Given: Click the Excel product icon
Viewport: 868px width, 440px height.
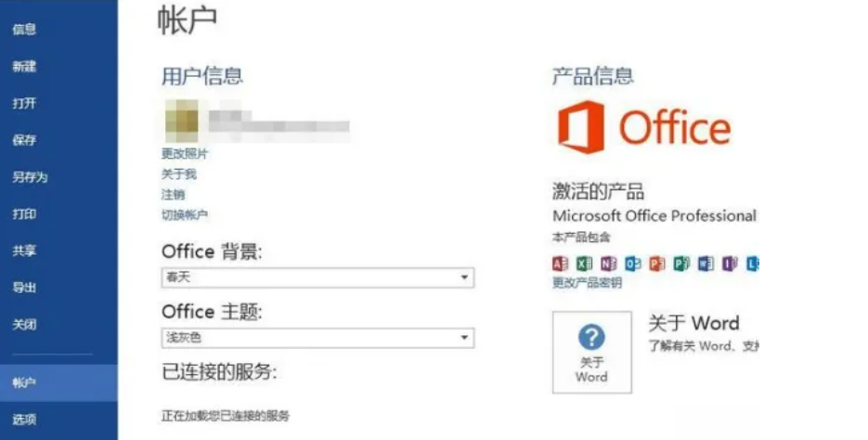Looking at the screenshot, I should [x=584, y=264].
